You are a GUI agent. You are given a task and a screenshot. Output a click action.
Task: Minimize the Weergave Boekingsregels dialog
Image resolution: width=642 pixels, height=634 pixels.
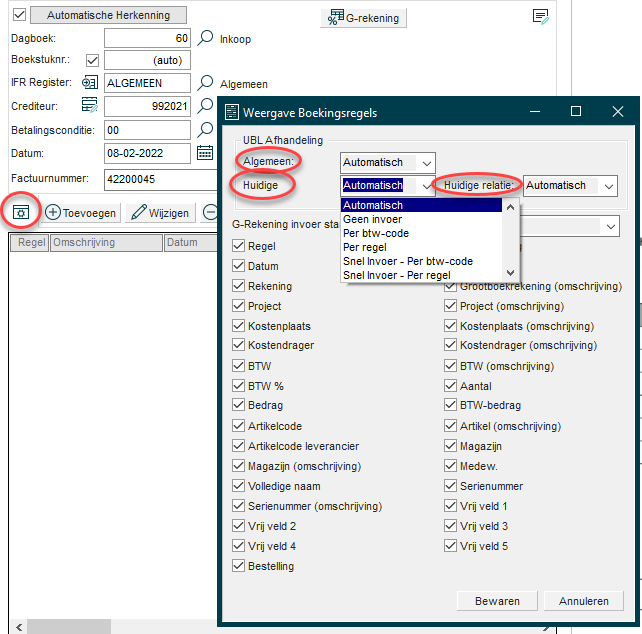[x=535, y=111]
